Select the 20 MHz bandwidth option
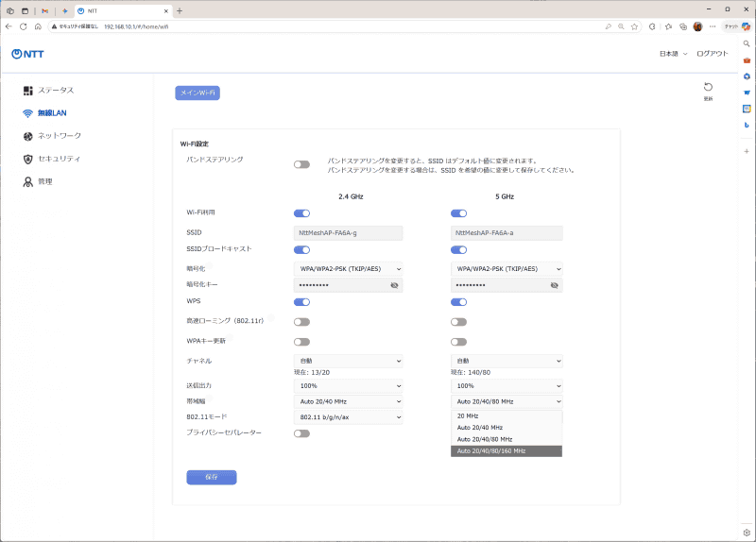756x542 pixels. pos(507,415)
